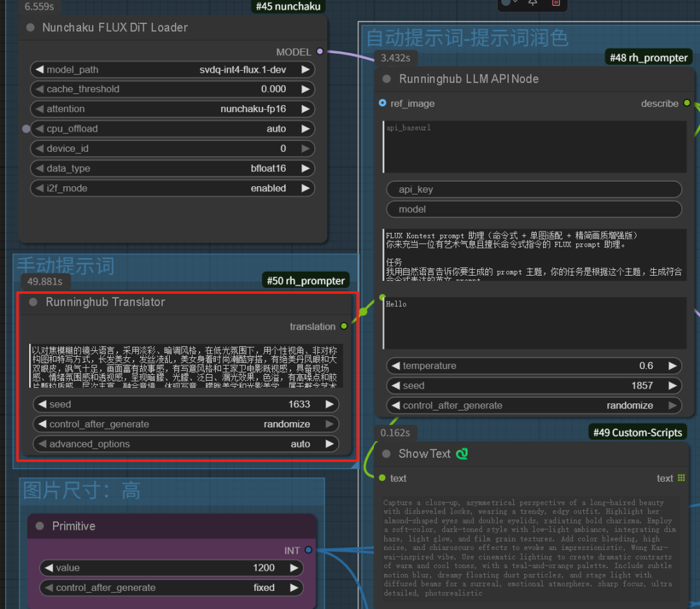Click the Translator Chinese prompt text area
700x609 pixels.
click(186, 366)
